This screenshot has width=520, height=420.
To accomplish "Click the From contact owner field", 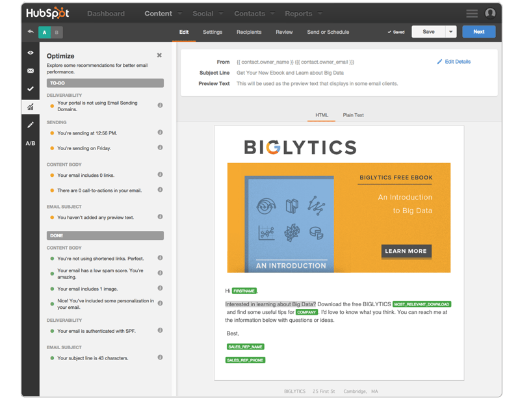I will tap(295, 62).
